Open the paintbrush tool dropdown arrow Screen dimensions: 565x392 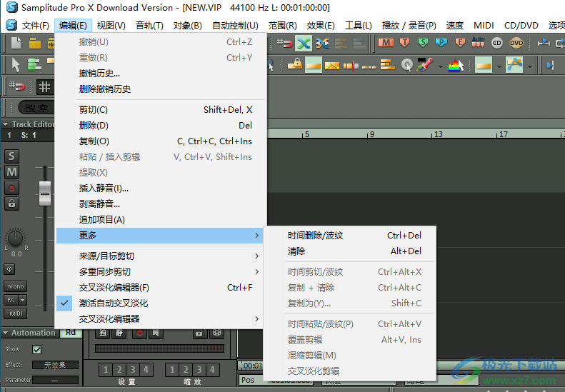(x=440, y=66)
